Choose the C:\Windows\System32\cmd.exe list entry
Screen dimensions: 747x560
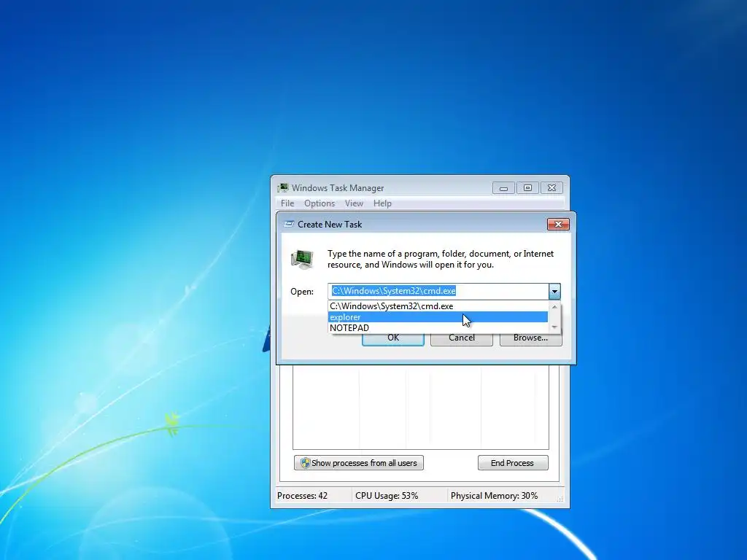coord(438,306)
